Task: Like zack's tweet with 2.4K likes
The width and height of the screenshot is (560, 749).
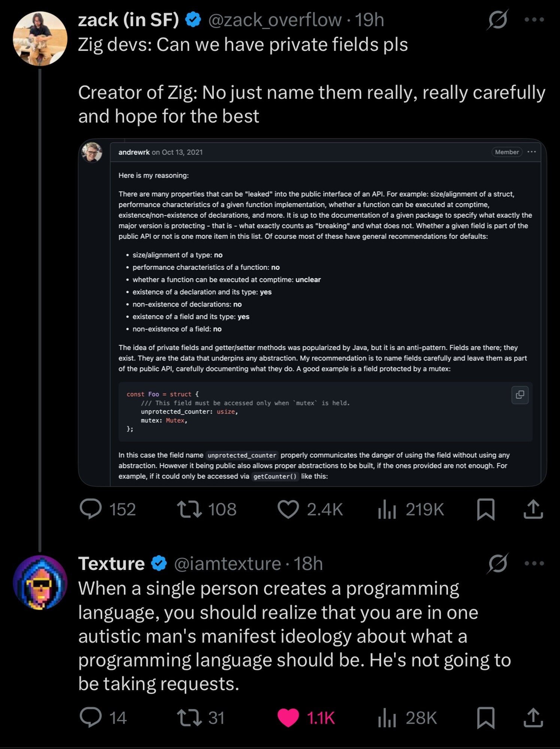Action: pos(288,509)
